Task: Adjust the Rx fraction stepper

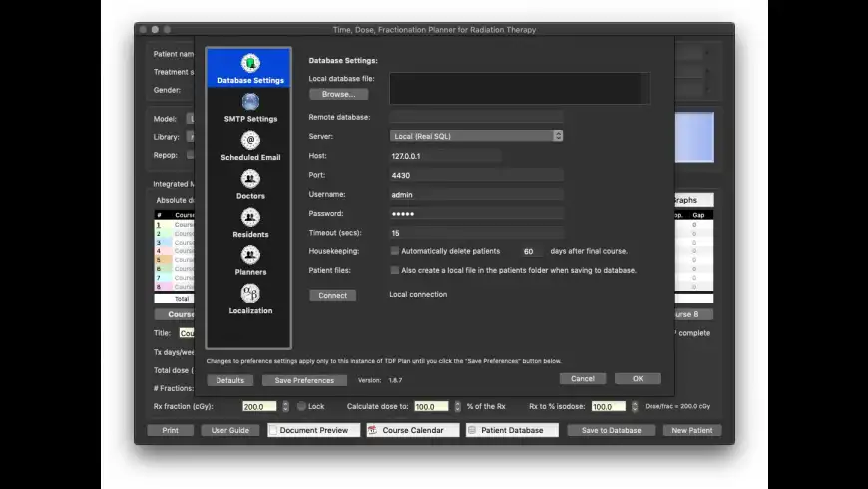Action: 285,406
